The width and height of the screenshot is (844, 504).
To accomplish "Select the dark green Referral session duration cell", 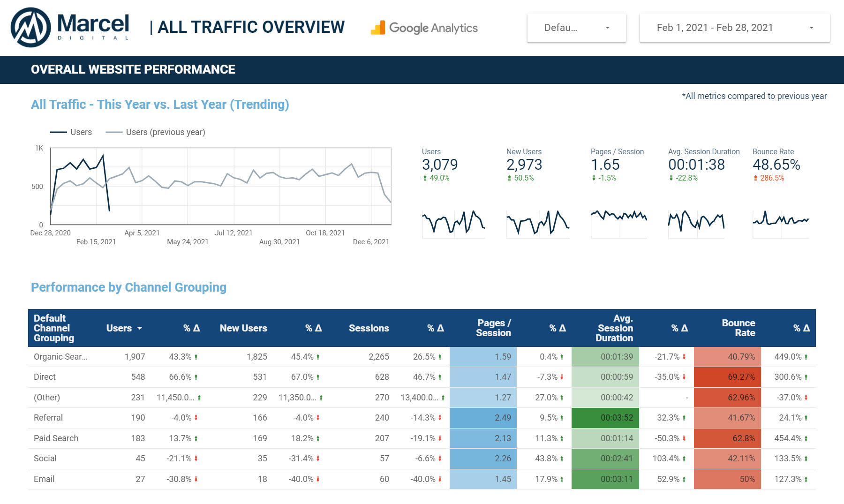I will pos(605,417).
